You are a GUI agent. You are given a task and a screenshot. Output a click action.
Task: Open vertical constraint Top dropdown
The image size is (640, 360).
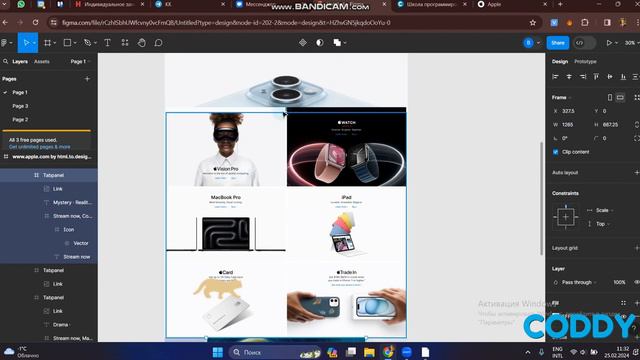(x=603, y=224)
